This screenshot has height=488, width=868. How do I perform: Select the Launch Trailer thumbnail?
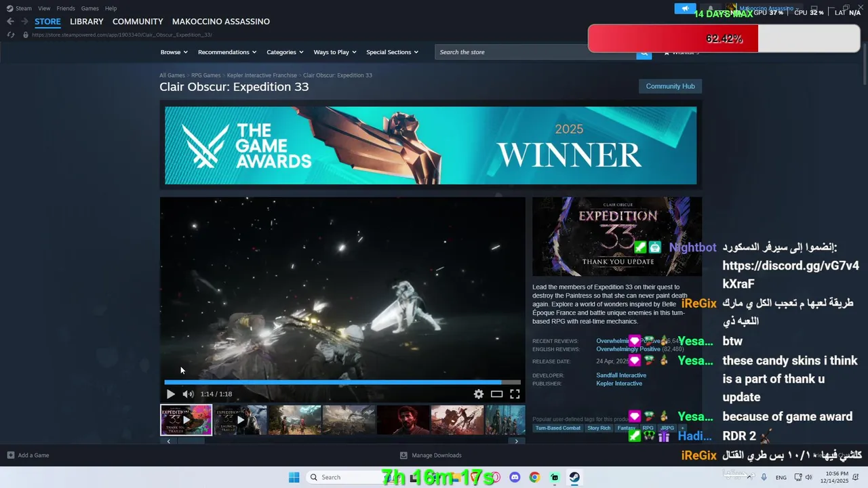pos(240,420)
